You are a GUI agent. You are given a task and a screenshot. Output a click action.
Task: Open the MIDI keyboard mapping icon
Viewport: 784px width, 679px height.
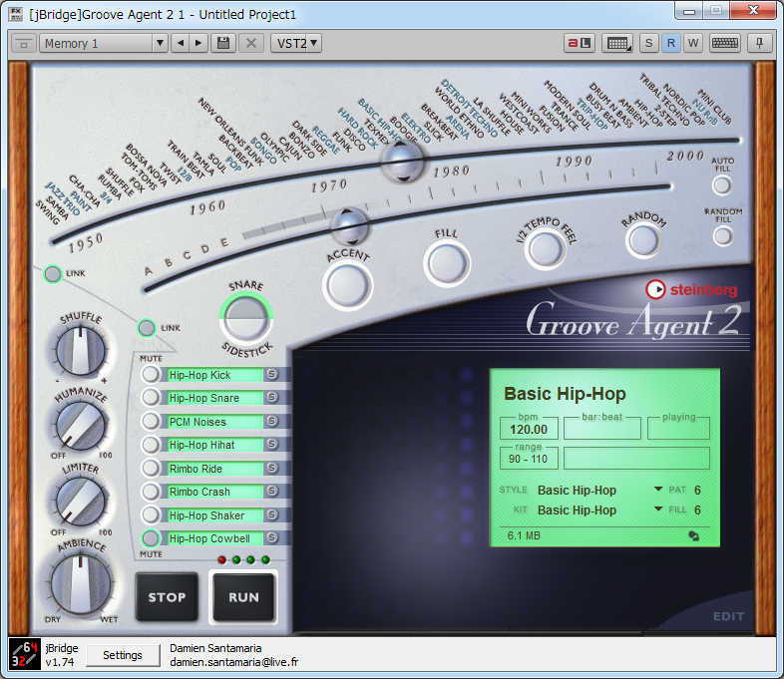617,44
